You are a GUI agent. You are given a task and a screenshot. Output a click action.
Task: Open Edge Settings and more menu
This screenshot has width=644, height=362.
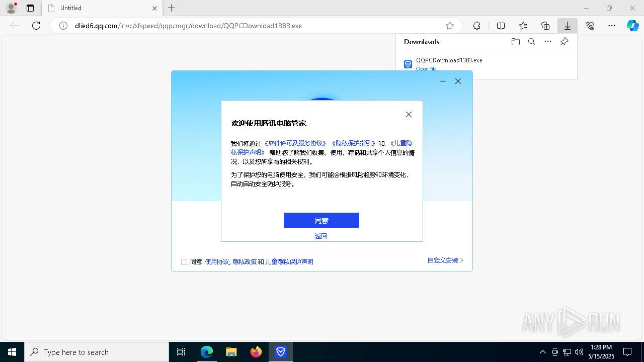pyautogui.click(x=612, y=26)
